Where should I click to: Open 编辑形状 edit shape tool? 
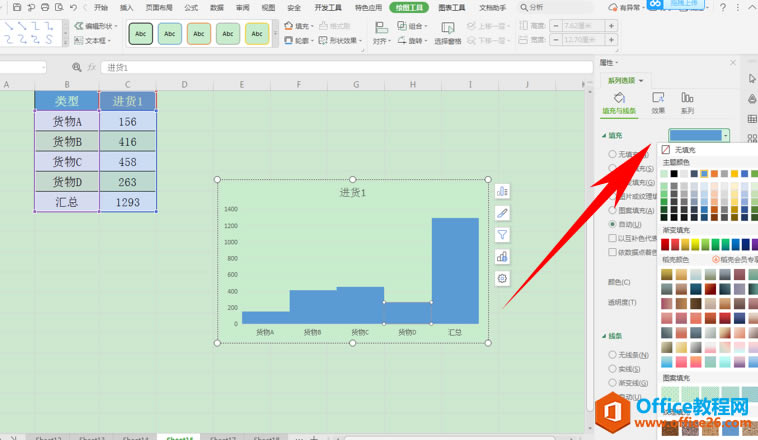pyautogui.click(x=96, y=26)
